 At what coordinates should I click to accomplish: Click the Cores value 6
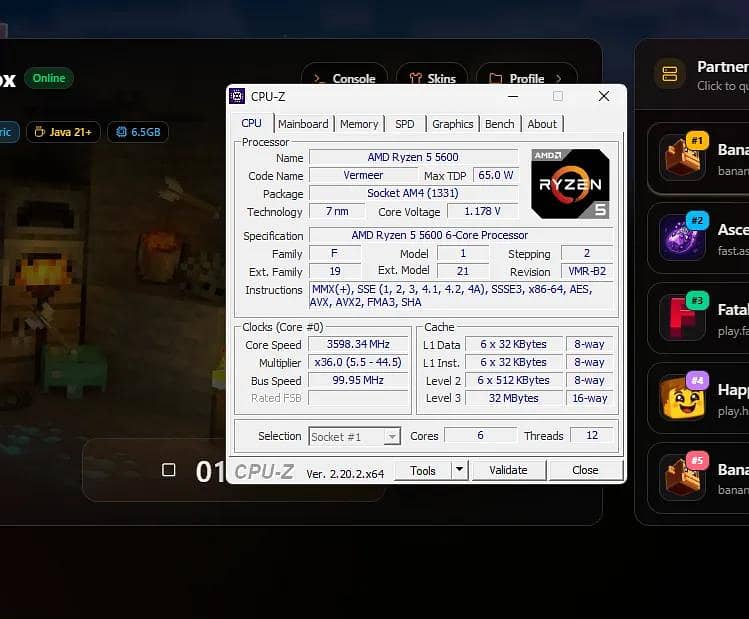point(481,435)
